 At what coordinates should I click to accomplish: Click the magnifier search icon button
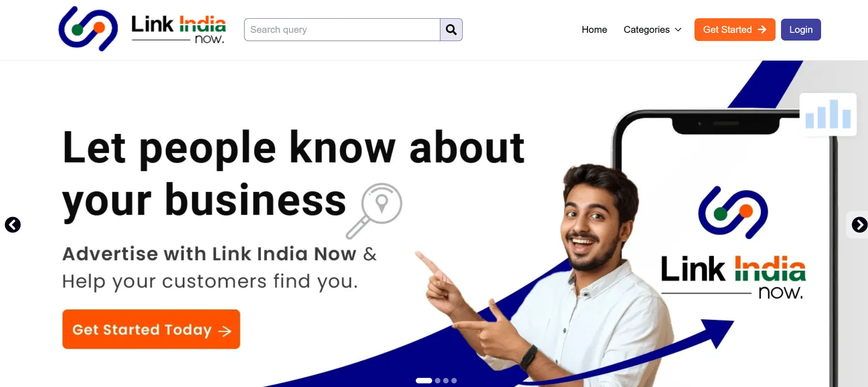451,30
